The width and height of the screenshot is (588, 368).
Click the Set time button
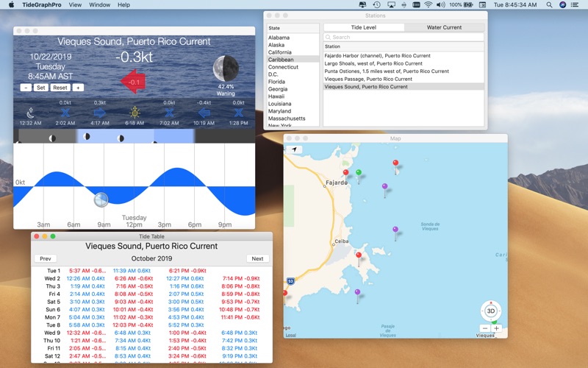(41, 88)
